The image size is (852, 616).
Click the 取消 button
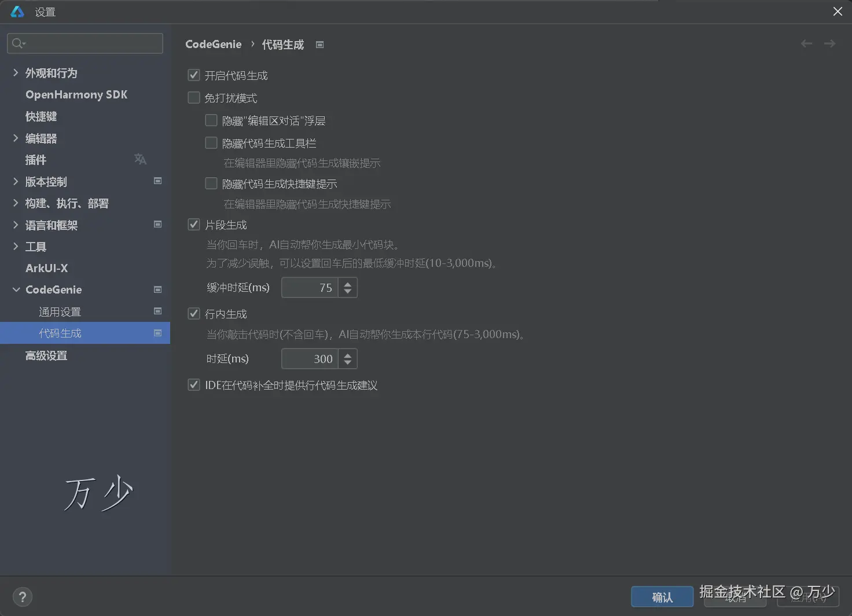pyautogui.click(x=735, y=597)
